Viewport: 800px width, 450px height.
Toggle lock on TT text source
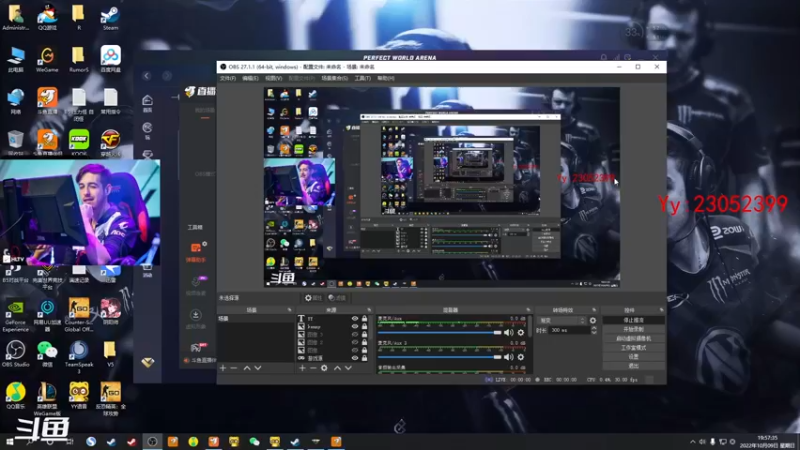tap(364, 319)
